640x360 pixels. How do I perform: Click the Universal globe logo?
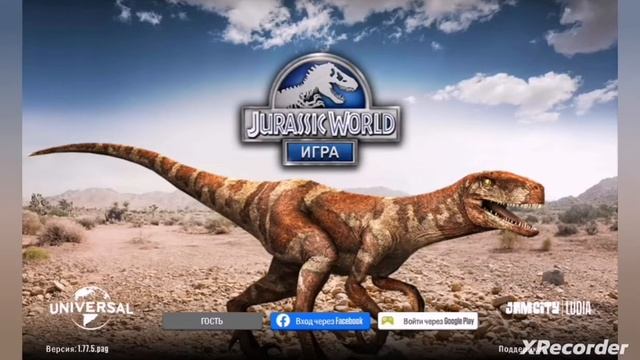pos(91,308)
